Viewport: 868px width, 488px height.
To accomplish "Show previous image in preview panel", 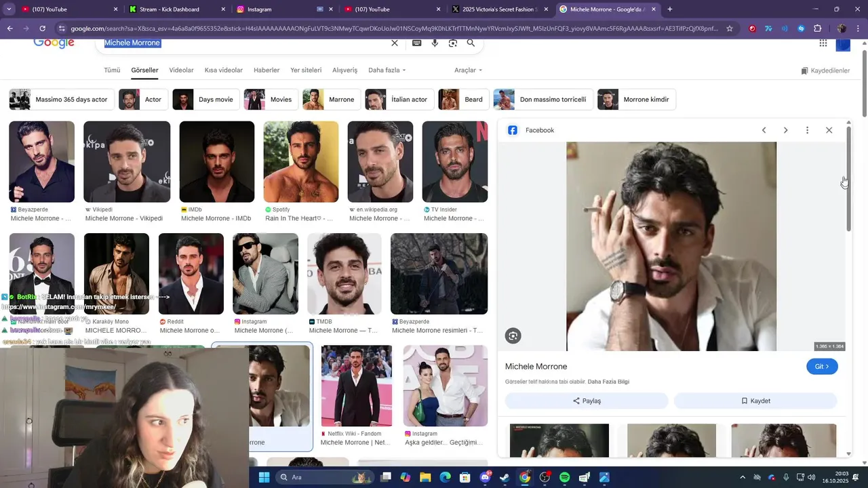I will tap(764, 130).
